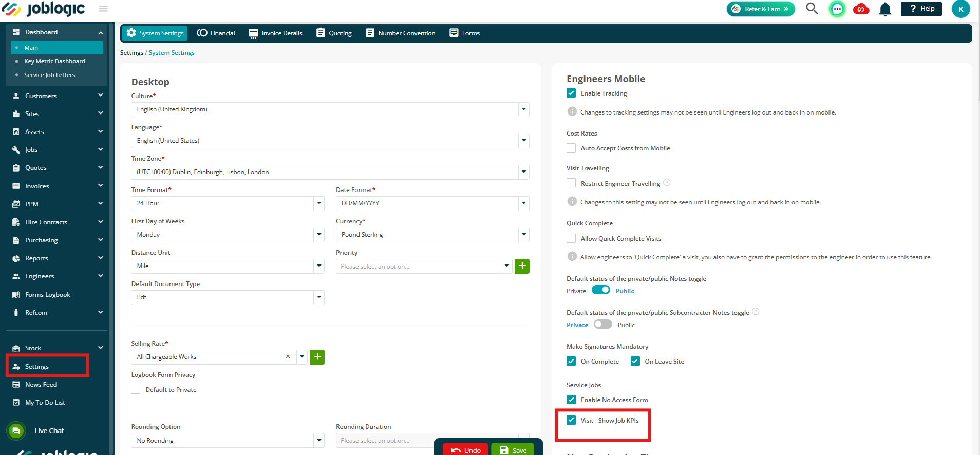Open Service Job Letters link
The height and width of the screenshot is (455, 980).
click(49, 75)
